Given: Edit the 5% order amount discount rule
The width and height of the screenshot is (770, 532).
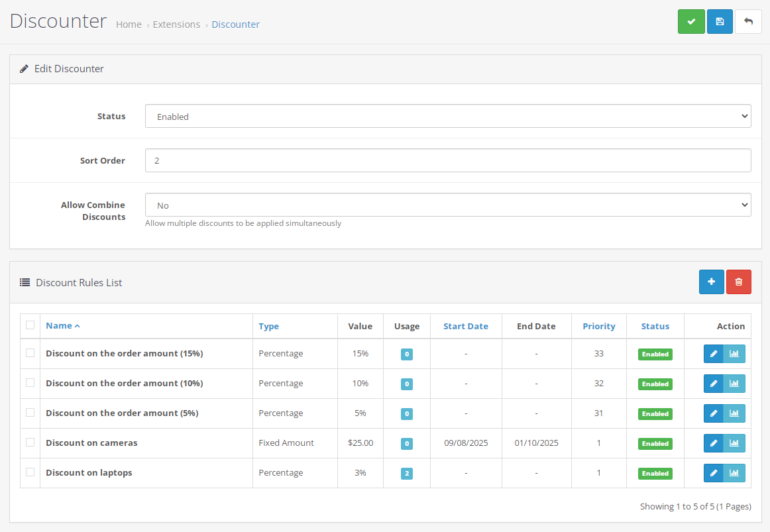Looking at the screenshot, I should [714, 413].
